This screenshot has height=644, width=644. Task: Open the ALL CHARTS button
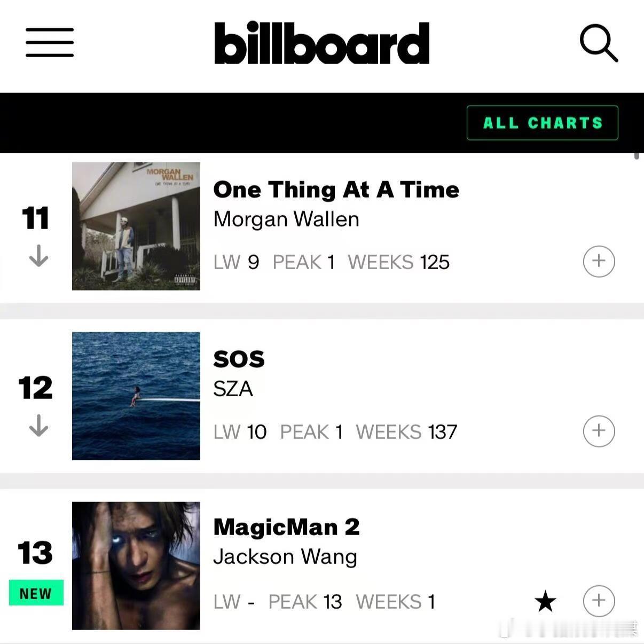tap(542, 123)
